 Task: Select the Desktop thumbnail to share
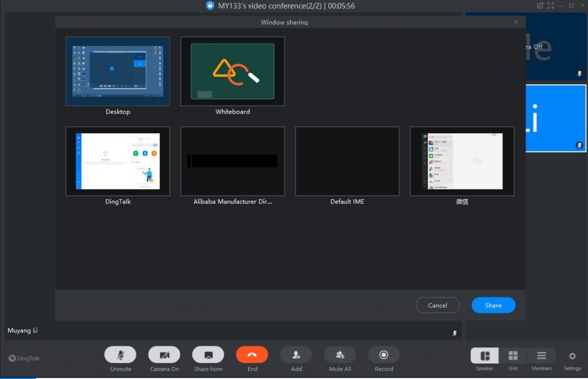click(118, 72)
